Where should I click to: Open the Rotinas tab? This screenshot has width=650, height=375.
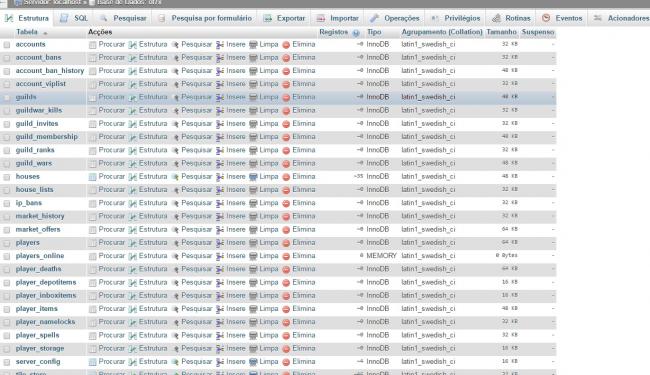[x=511, y=18]
